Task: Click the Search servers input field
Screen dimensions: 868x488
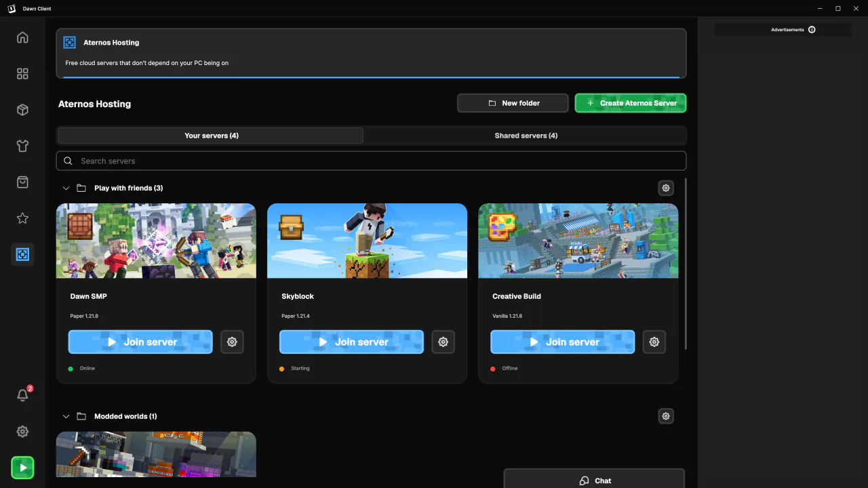Action: click(371, 161)
